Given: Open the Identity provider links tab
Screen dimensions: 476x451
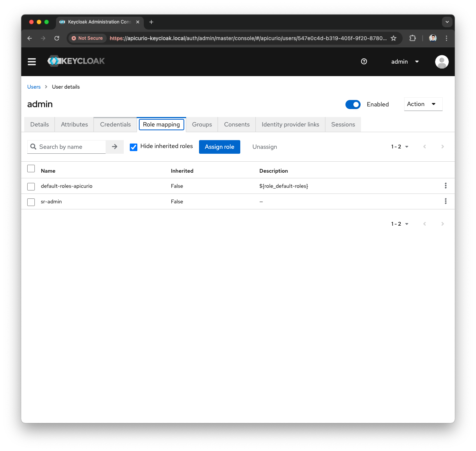Looking at the screenshot, I should [290, 124].
